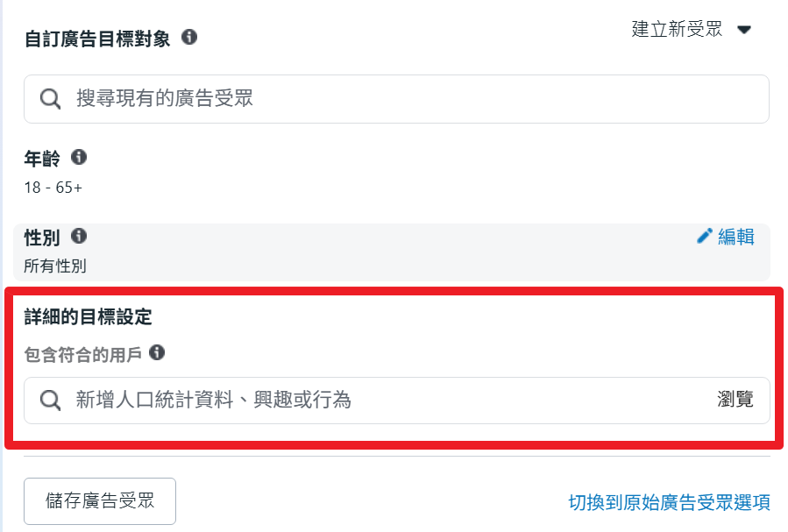Click the 儲存廣告受眾 button
The image size is (788, 532).
click(x=100, y=501)
